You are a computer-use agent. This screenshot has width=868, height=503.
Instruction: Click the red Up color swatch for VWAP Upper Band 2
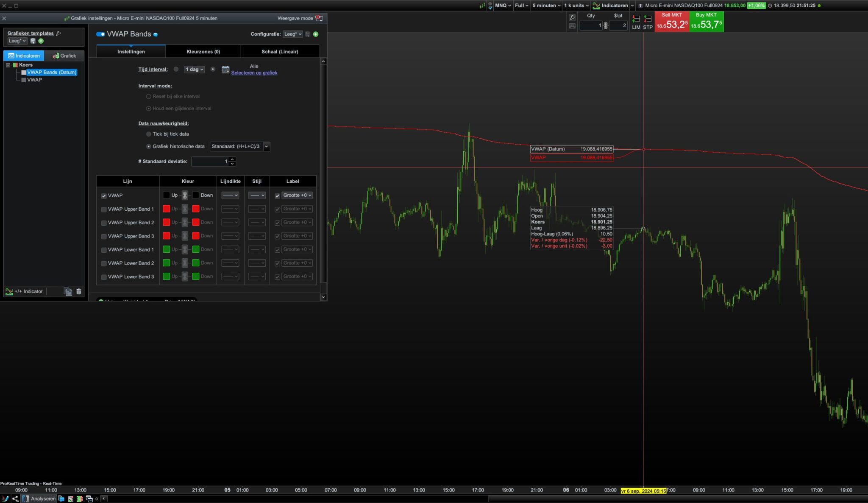[x=167, y=222]
